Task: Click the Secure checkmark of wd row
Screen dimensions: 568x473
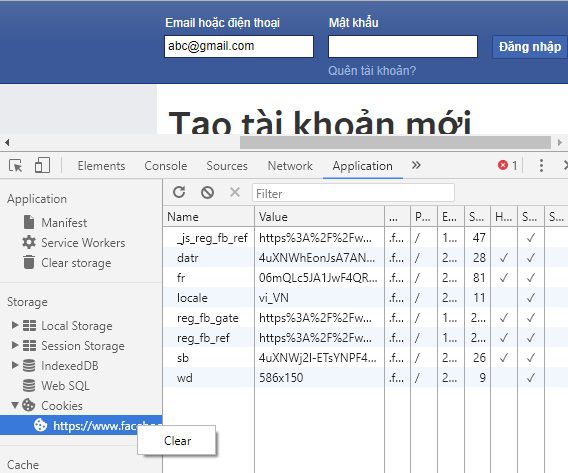Action: point(531,378)
